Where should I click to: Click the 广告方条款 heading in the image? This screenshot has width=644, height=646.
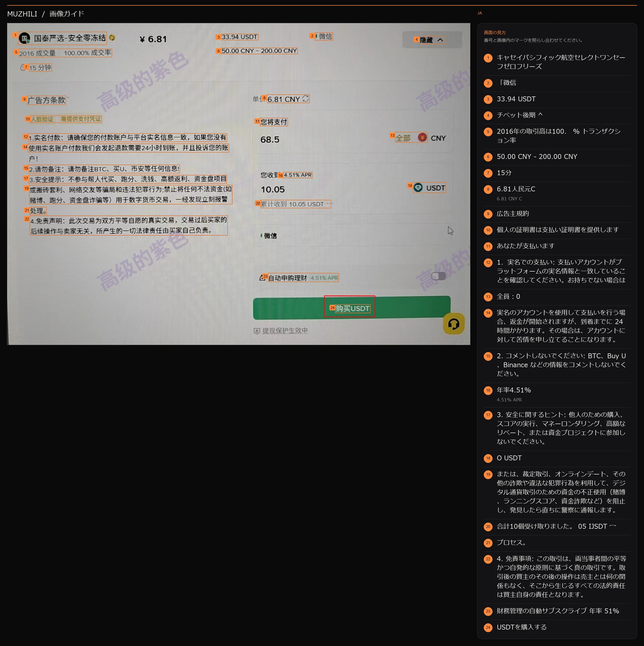point(47,100)
